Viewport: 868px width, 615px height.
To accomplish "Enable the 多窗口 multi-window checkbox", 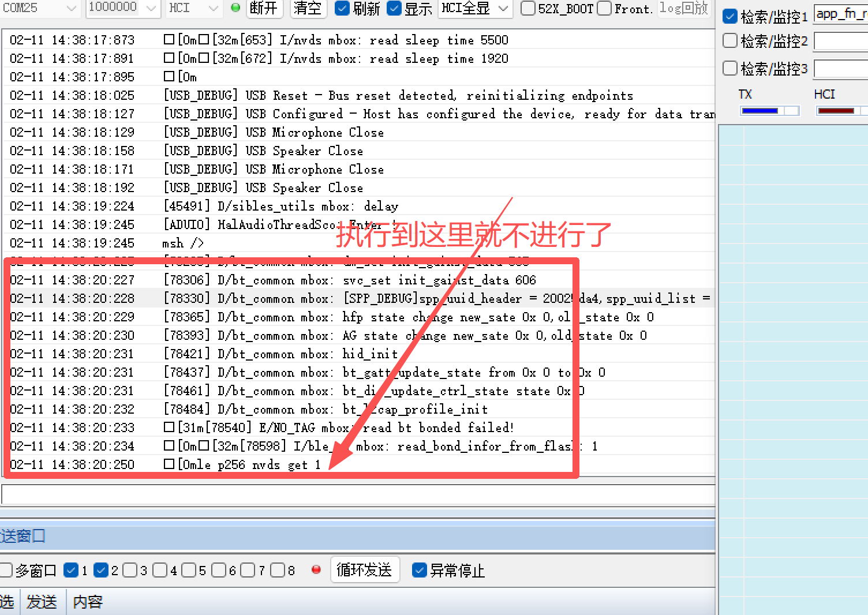I will pos(6,570).
